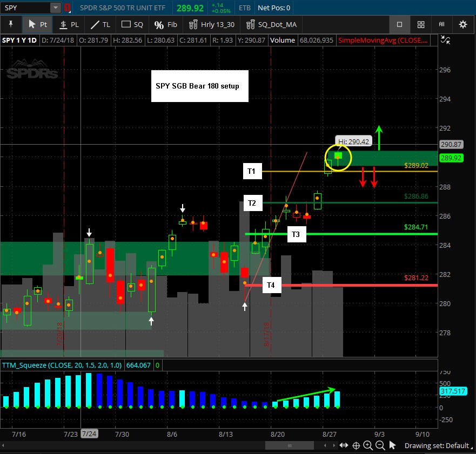Image resolution: width=476 pixels, height=454 pixels.
Task: Open the SQ_Dot_MA study set
Action: tap(271, 25)
